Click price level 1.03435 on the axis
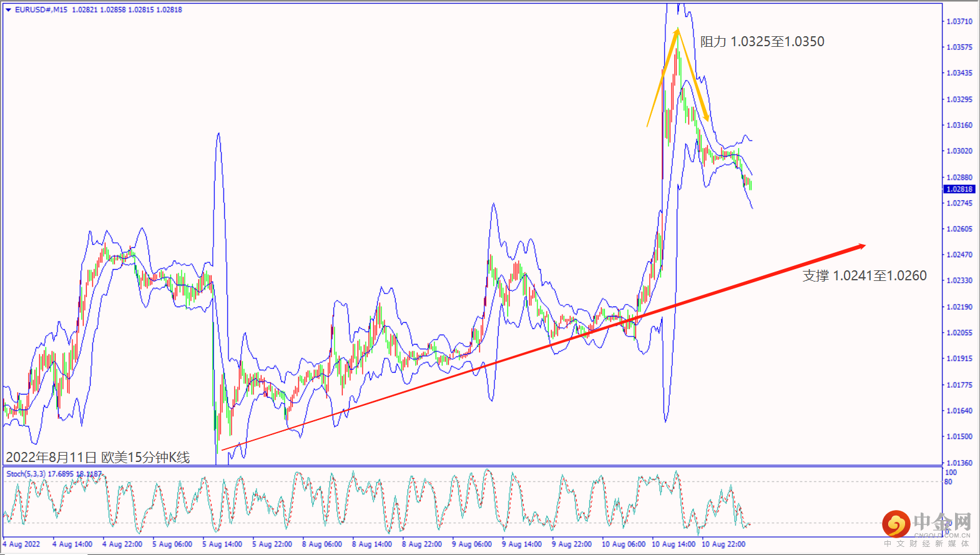Image resolution: width=980 pixels, height=555 pixels. point(959,73)
